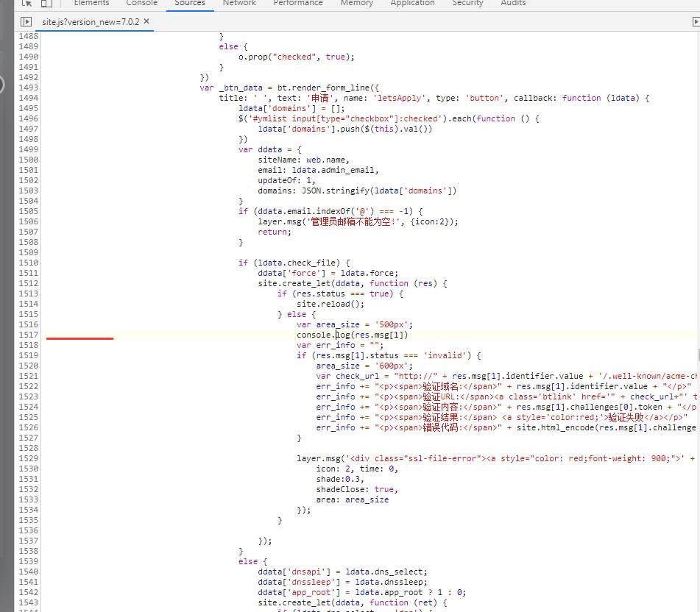Viewport: 700px width, 612px height.
Task: Click the ddata['dnsapi'] assignment line
Action: click(342, 572)
